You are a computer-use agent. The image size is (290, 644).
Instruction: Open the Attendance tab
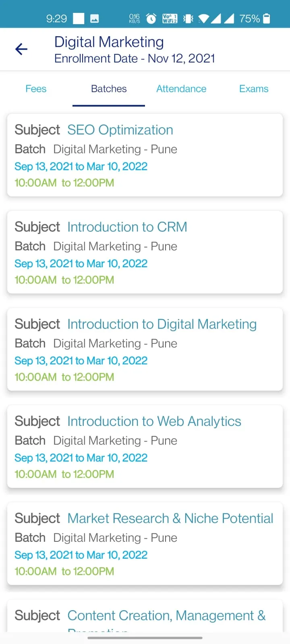(x=181, y=89)
